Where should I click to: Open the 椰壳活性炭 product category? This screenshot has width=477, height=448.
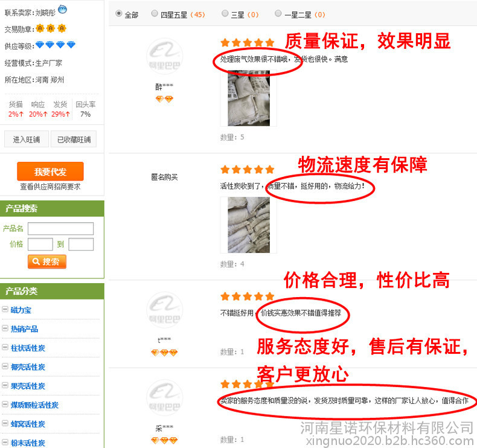coord(28,367)
